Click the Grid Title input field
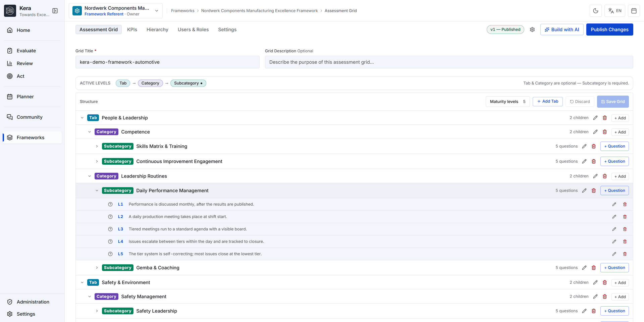The width and height of the screenshot is (644, 322). pyautogui.click(x=167, y=62)
